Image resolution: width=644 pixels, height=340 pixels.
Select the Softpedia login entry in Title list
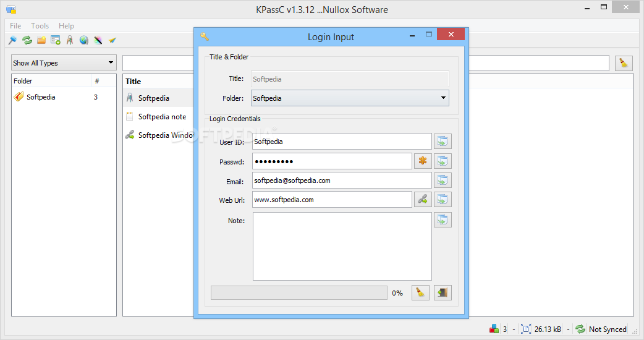[x=159, y=98]
